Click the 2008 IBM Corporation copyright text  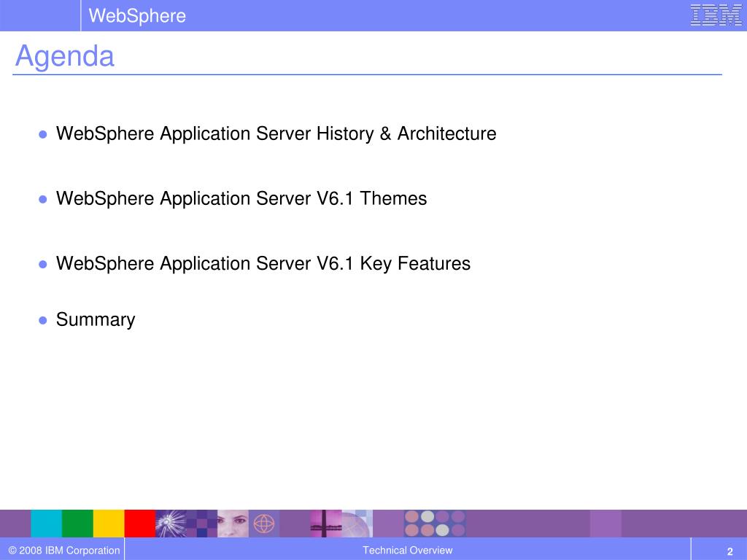tap(64, 551)
